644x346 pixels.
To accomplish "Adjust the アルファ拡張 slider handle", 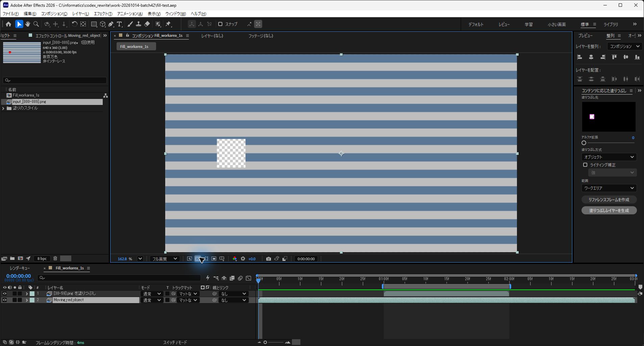I will pyautogui.click(x=584, y=143).
